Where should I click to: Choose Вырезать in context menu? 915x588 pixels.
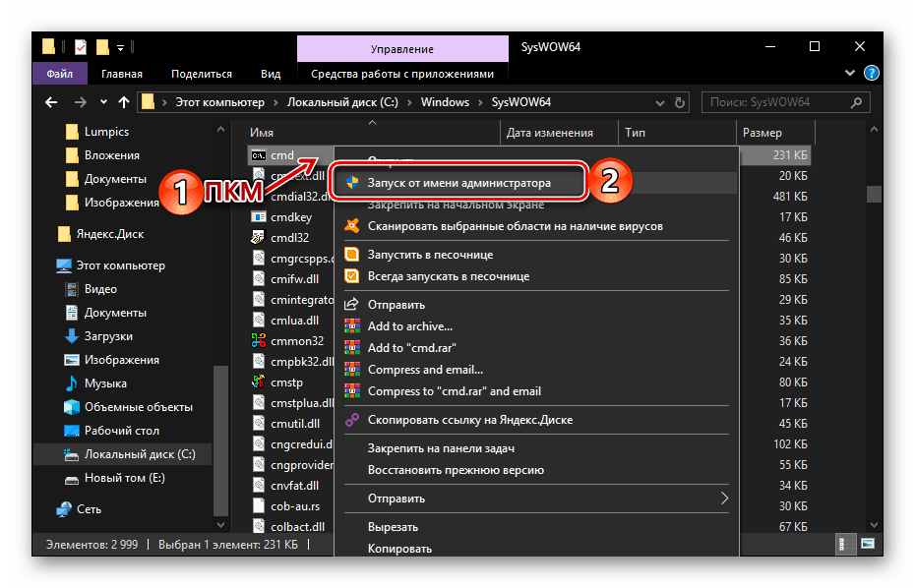coord(393,527)
